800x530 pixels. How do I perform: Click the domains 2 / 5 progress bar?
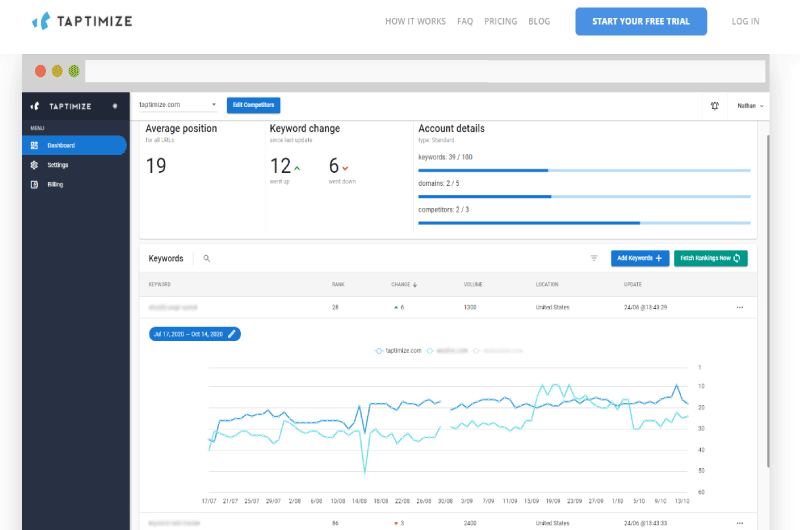click(584, 196)
